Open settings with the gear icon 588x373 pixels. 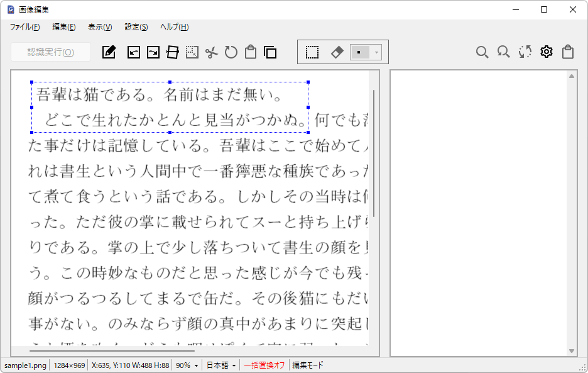tap(547, 52)
